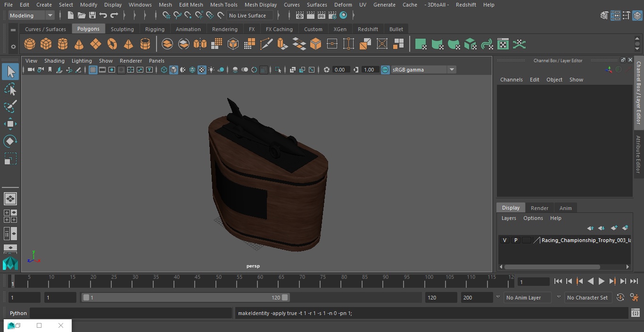Toggle Use All Lights in viewport
This screenshot has width=644, height=332.
pos(211,70)
